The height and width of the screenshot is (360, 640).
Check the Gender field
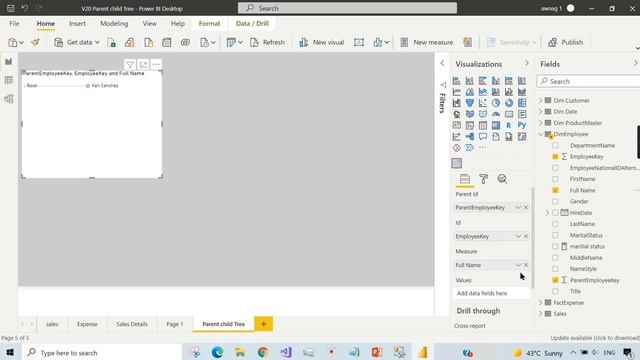[x=555, y=201]
